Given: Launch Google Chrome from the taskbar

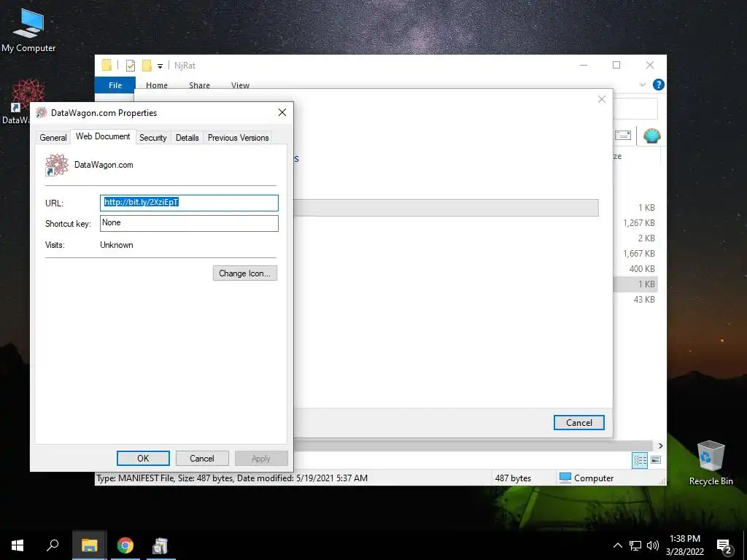Looking at the screenshot, I should (125, 545).
